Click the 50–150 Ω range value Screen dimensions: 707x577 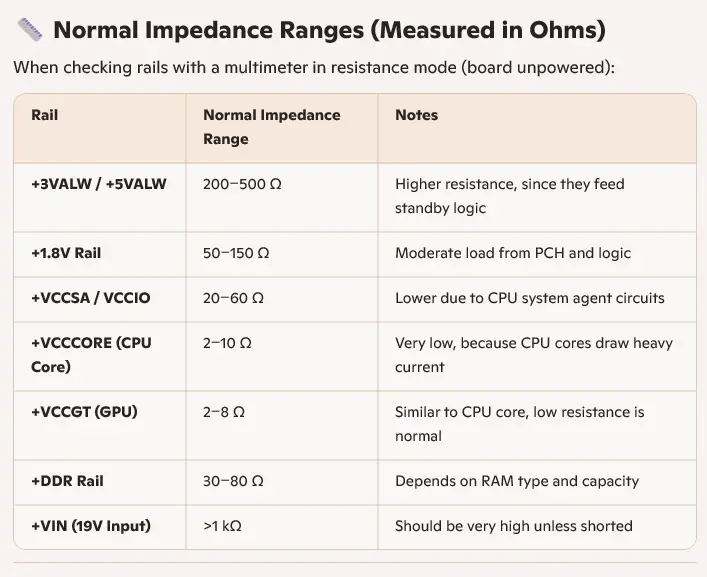[x=236, y=253]
